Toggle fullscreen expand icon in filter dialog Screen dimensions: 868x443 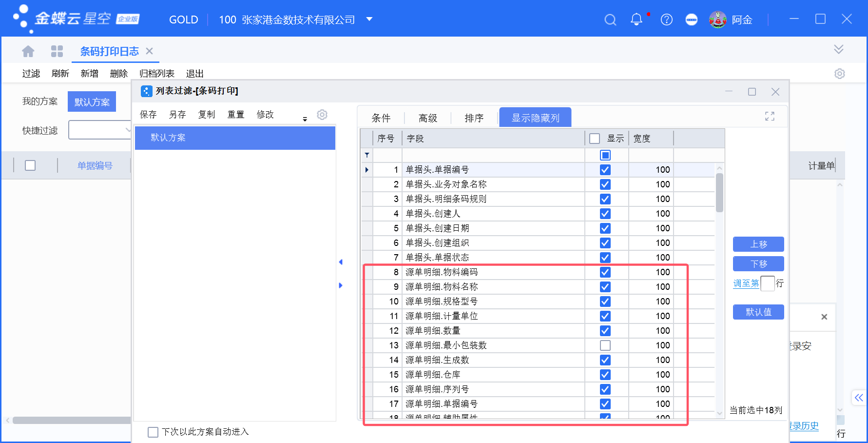(x=770, y=116)
